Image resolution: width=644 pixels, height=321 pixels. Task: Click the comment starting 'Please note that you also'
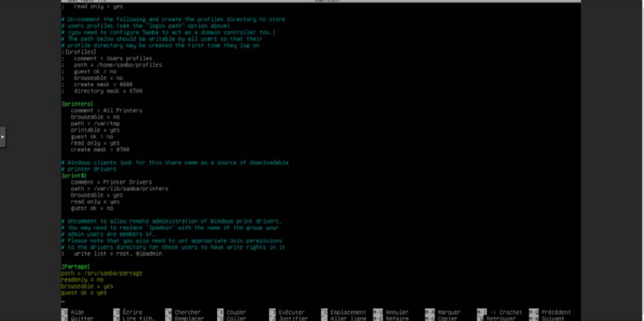point(172,241)
